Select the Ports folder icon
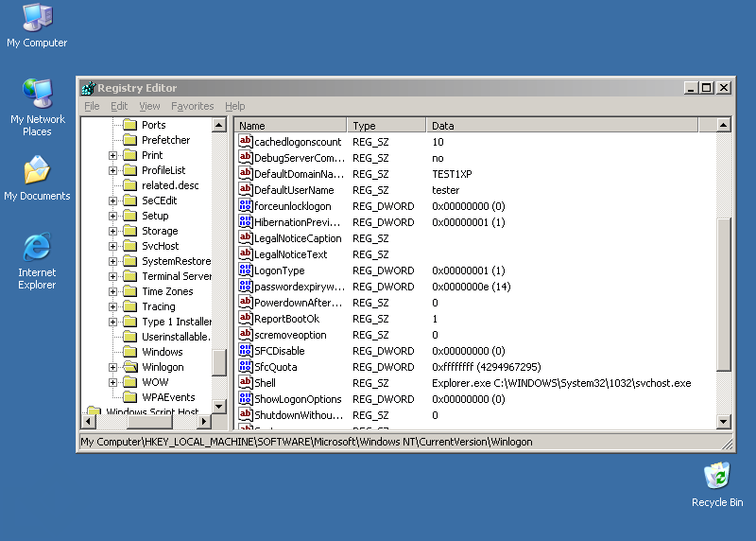 [x=129, y=125]
